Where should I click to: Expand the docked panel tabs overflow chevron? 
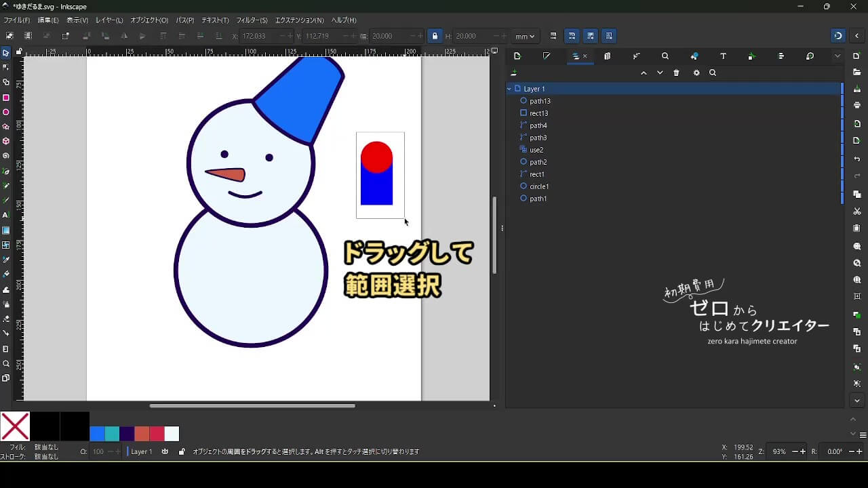point(837,56)
